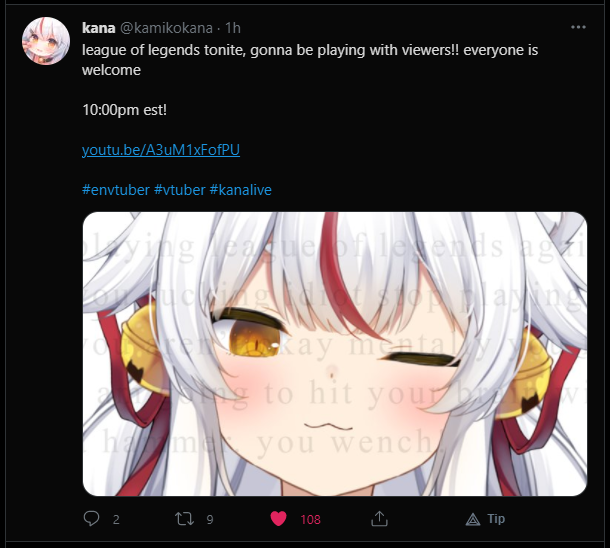This screenshot has height=548, width=610.
Task: Click the @kamikokana handle
Action: tap(166, 28)
